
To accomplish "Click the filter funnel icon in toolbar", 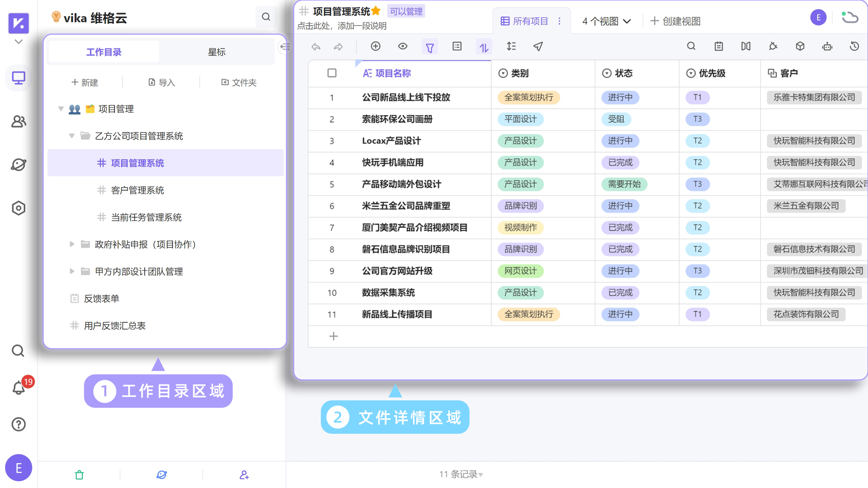I will pyautogui.click(x=430, y=47).
